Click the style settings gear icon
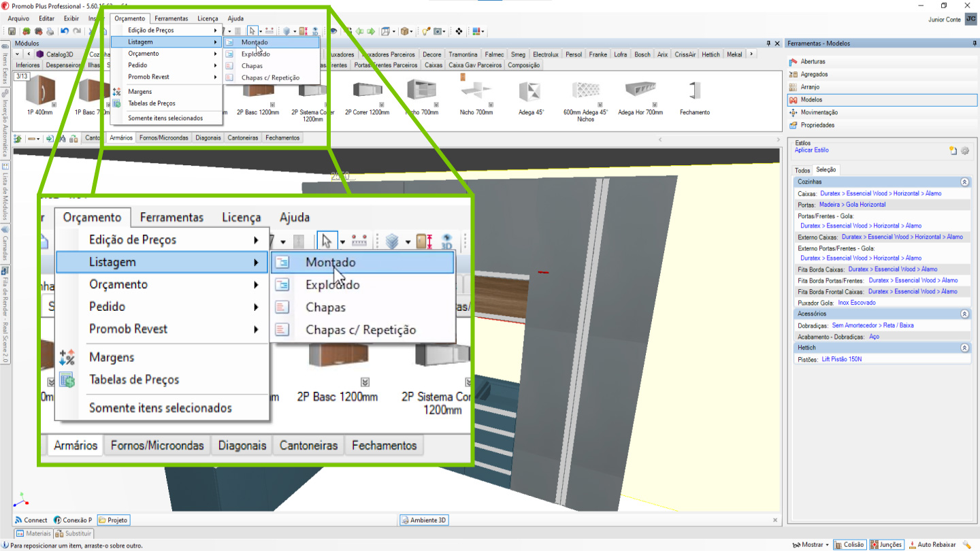Viewport: 980px width, 551px height. (x=964, y=151)
